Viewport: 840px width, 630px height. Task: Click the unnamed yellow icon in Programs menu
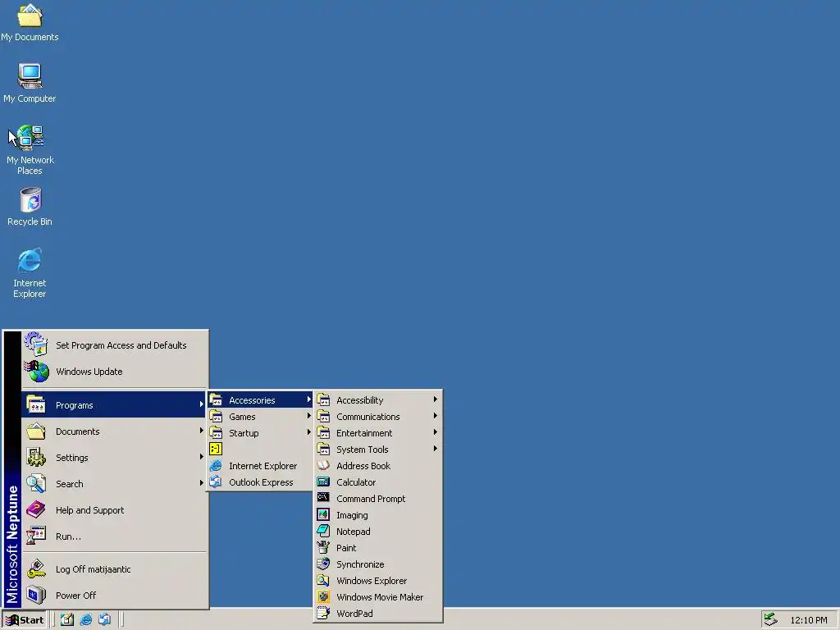[216, 449]
